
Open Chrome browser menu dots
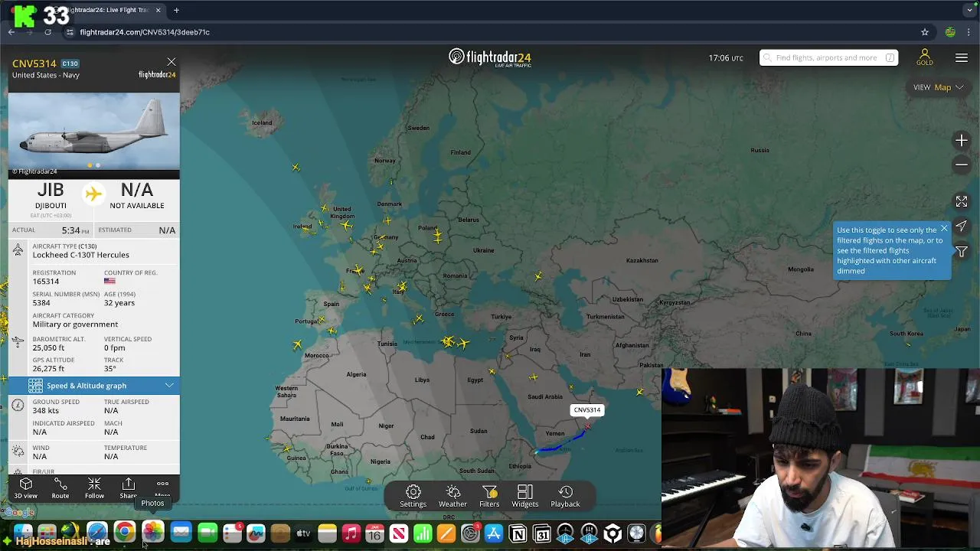point(969,32)
